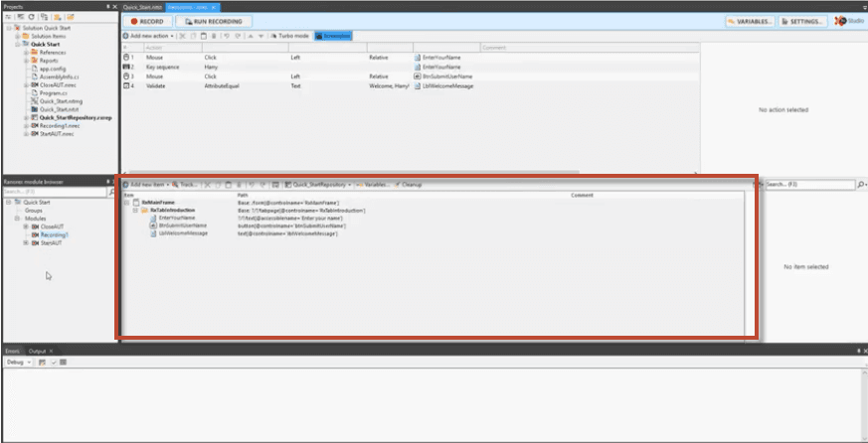868x443 pixels.
Task: Click the Track element icon
Action: tap(184, 185)
